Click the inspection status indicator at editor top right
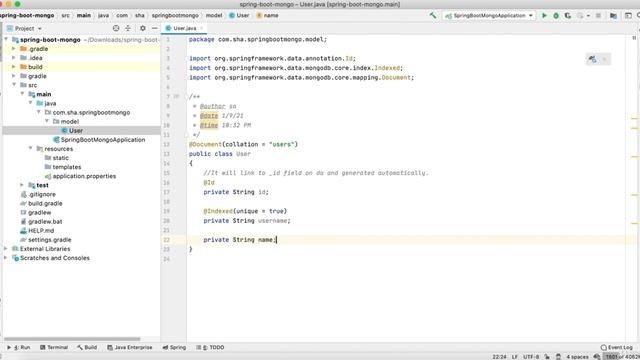This screenshot has height=360, width=640. pos(634,38)
